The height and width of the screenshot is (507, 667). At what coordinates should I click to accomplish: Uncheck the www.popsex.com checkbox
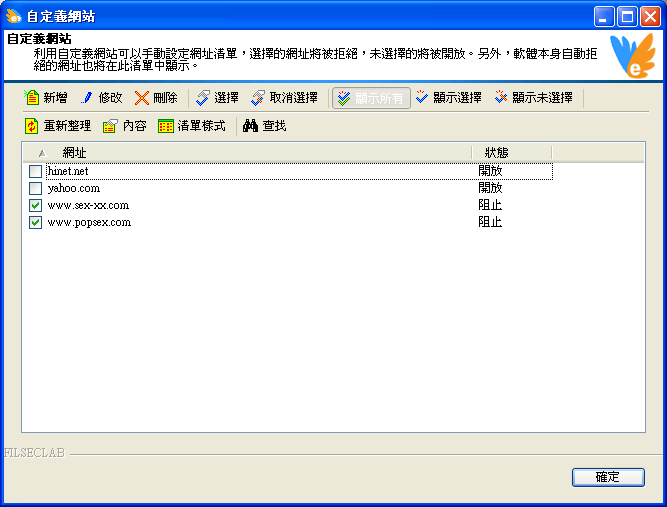tap(36, 222)
